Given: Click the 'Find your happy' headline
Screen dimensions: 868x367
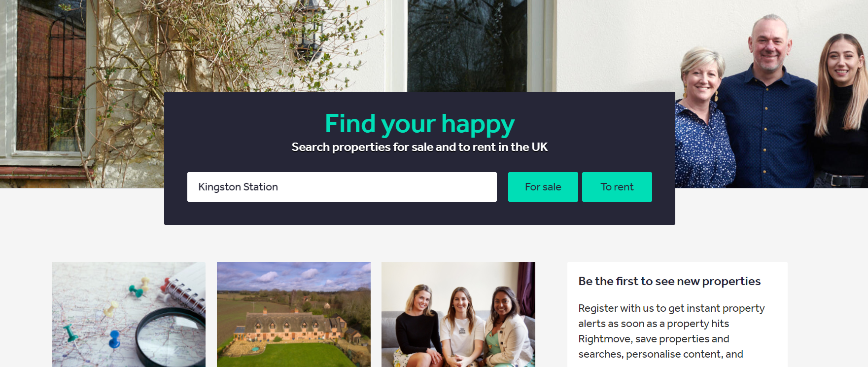Looking at the screenshot, I should 419,124.
